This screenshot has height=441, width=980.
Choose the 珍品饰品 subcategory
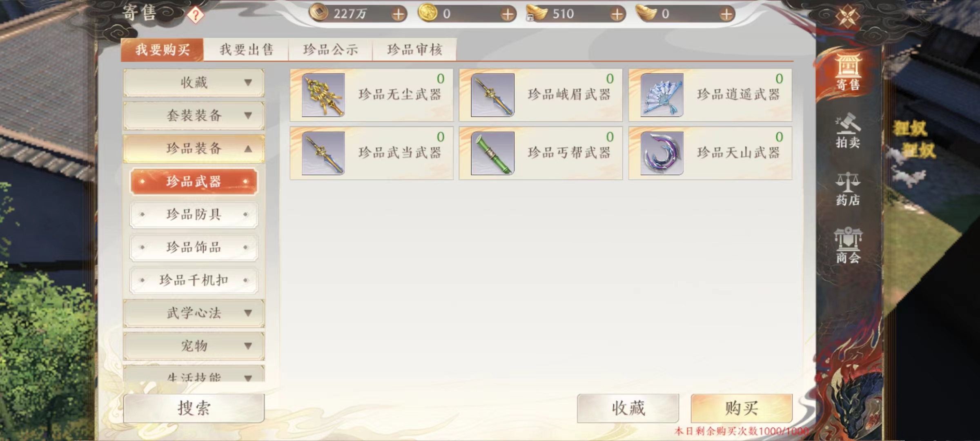point(194,247)
